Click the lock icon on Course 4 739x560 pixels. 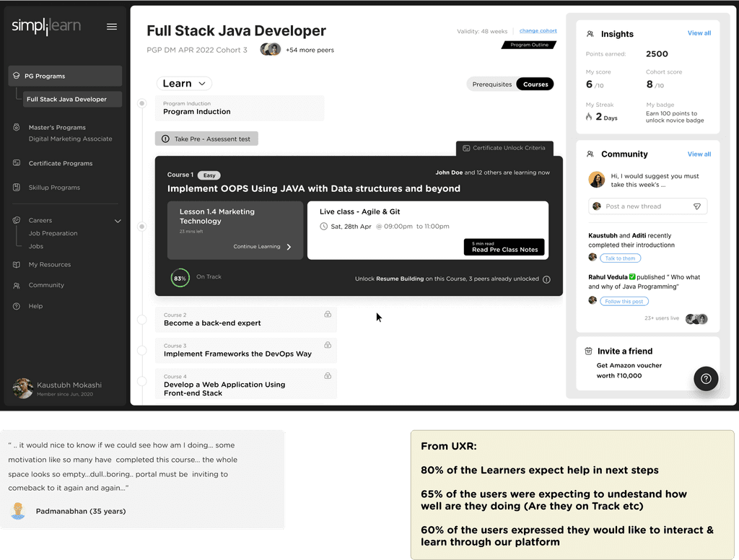328,376
